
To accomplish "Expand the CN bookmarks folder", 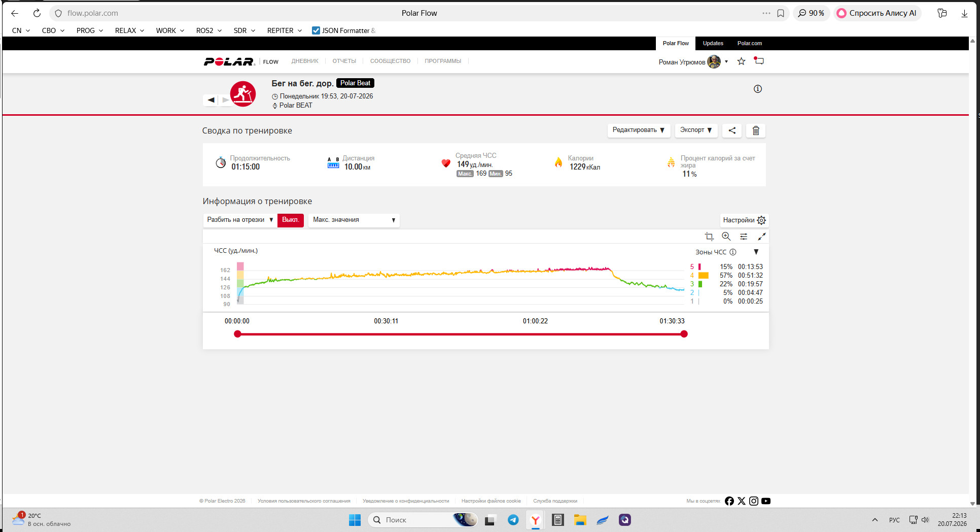I will click(x=21, y=30).
